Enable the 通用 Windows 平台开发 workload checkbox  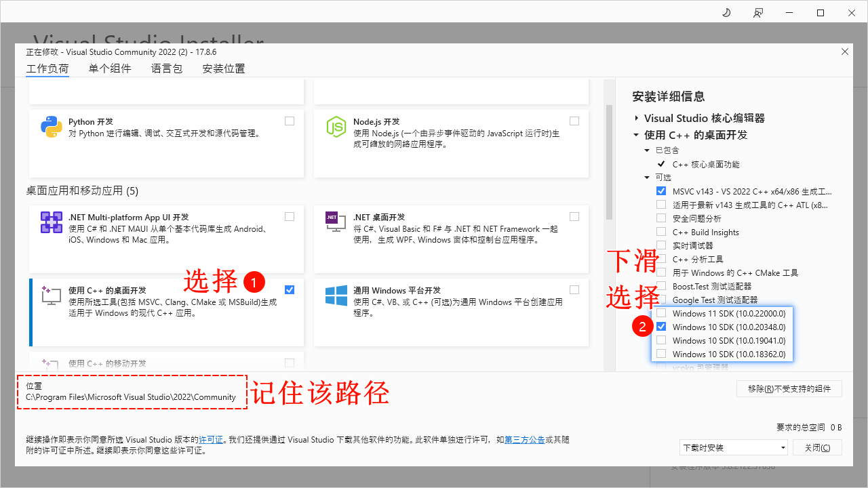tap(574, 289)
